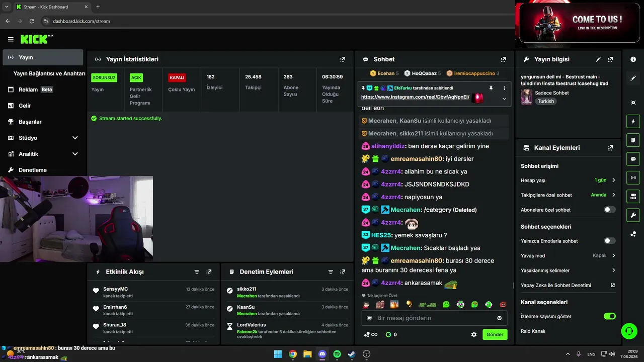
Task: Open the Chrome tab search dropdown
Action: pyautogui.click(x=7, y=7)
